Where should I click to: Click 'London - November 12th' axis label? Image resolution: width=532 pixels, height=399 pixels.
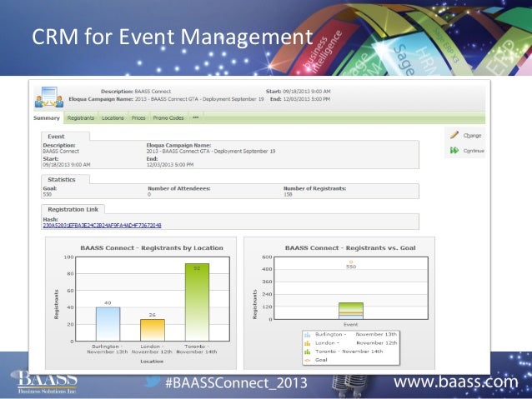[152, 349]
